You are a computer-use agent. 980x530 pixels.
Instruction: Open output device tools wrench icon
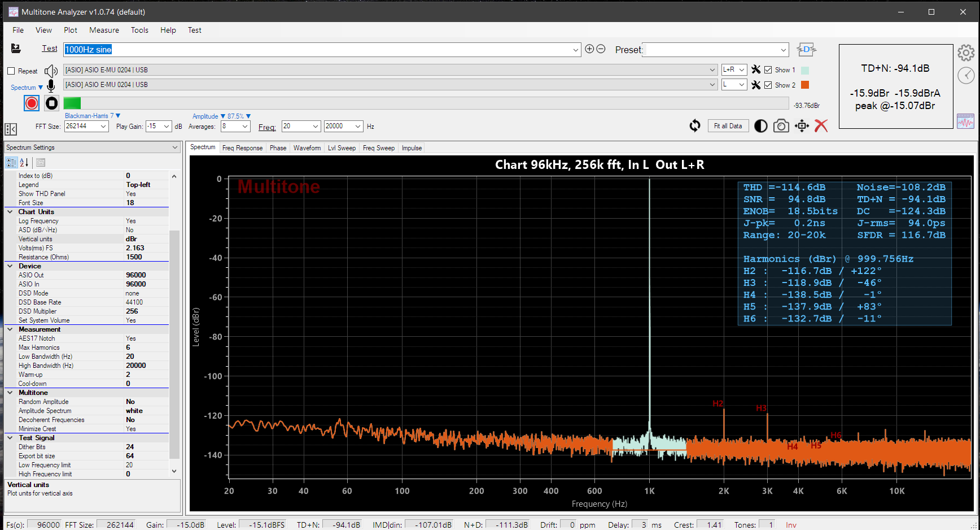(756, 69)
